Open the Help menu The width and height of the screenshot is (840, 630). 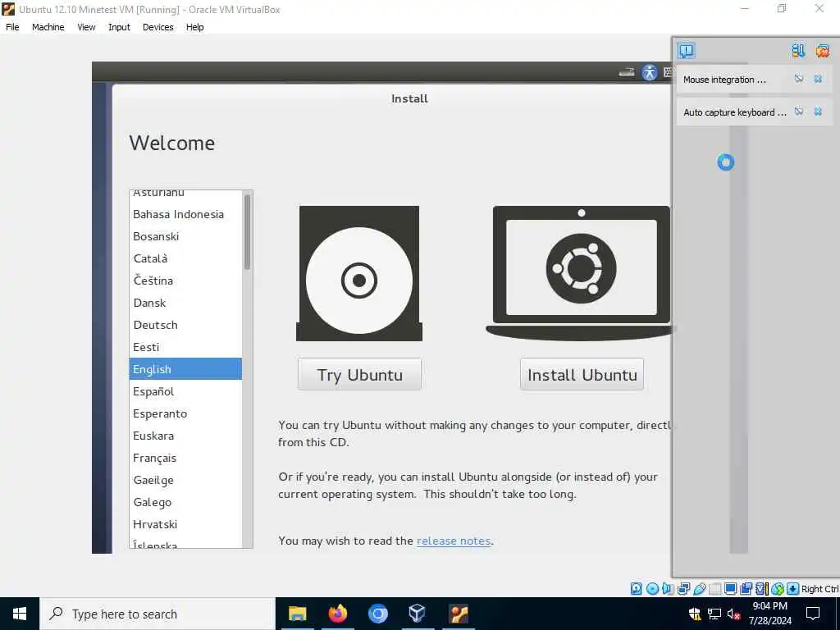(x=195, y=27)
